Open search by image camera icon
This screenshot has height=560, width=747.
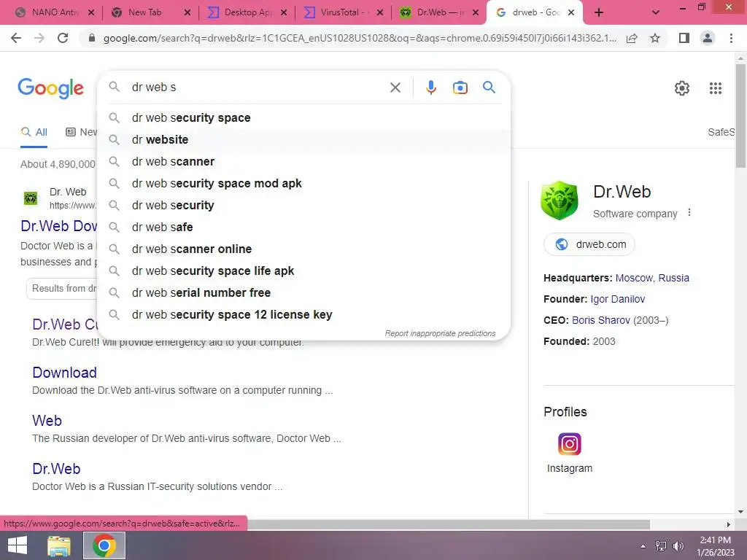pos(460,87)
